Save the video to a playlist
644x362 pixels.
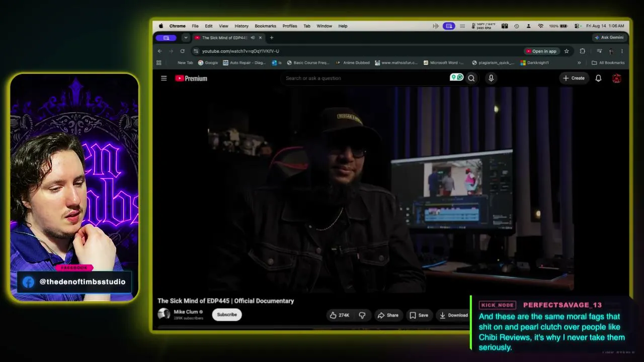point(419,315)
